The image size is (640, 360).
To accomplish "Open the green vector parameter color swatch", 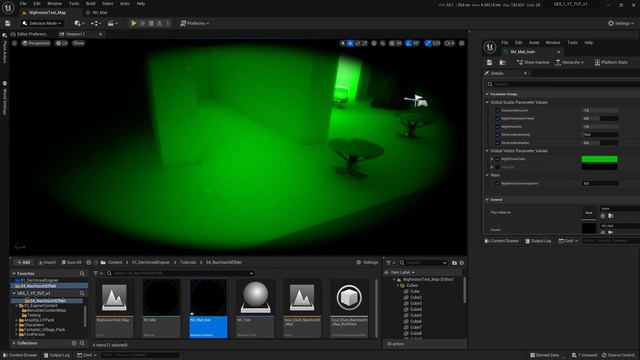I will pyautogui.click(x=599, y=159).
